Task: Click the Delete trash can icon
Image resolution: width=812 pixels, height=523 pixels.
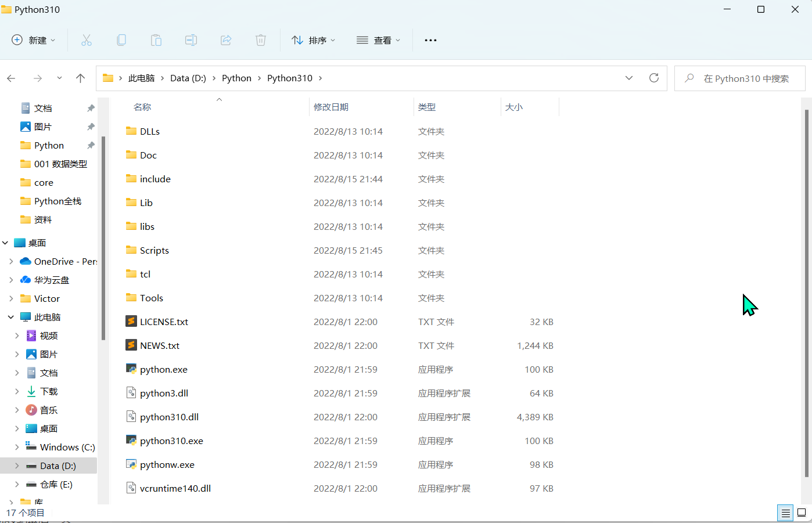Action: pyautogui.click(x=261, y=40)
